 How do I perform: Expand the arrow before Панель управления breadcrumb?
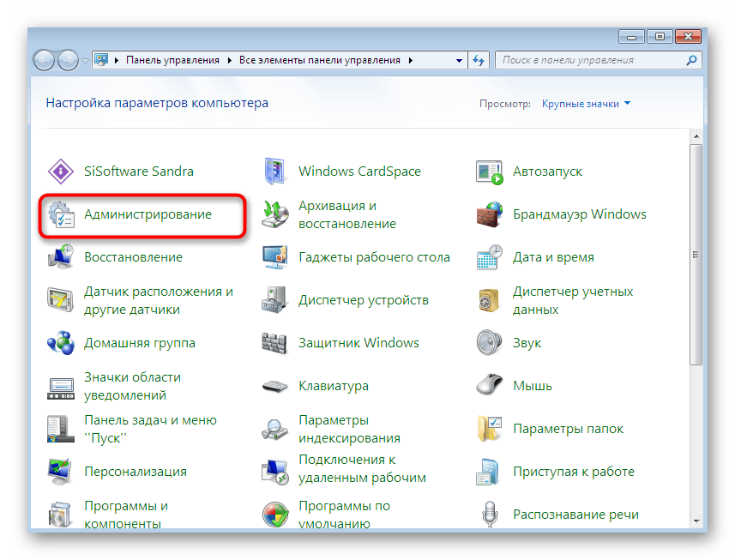click(x=117, y=60)
